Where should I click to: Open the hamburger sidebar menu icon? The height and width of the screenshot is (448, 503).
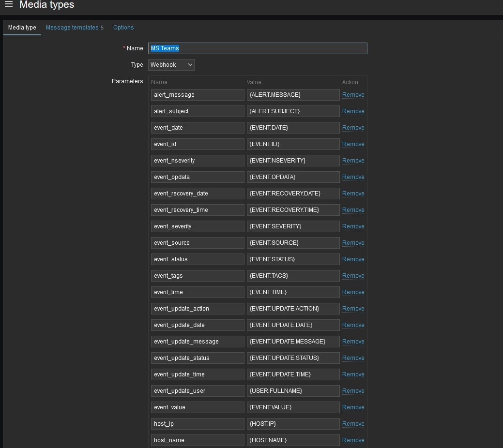pyautogui.click(x=9, y=4)
